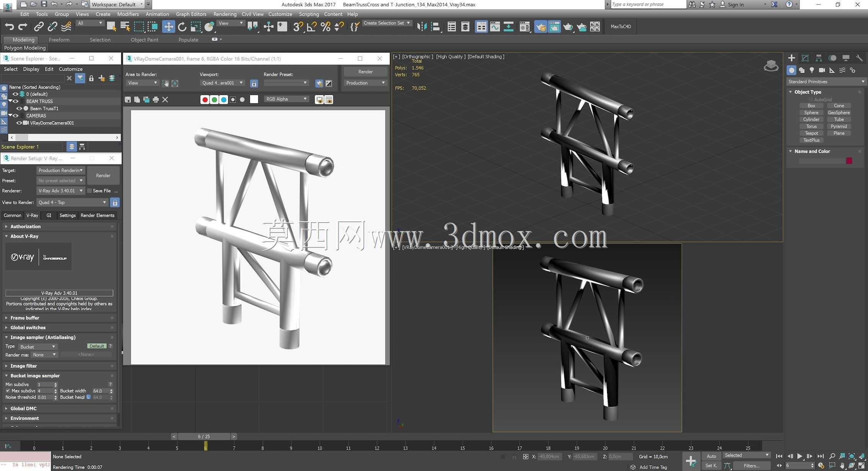Open the Viewport Quad 4 dropdown in frame buffer
Viewport: 868px width, 471px height.
223,83
